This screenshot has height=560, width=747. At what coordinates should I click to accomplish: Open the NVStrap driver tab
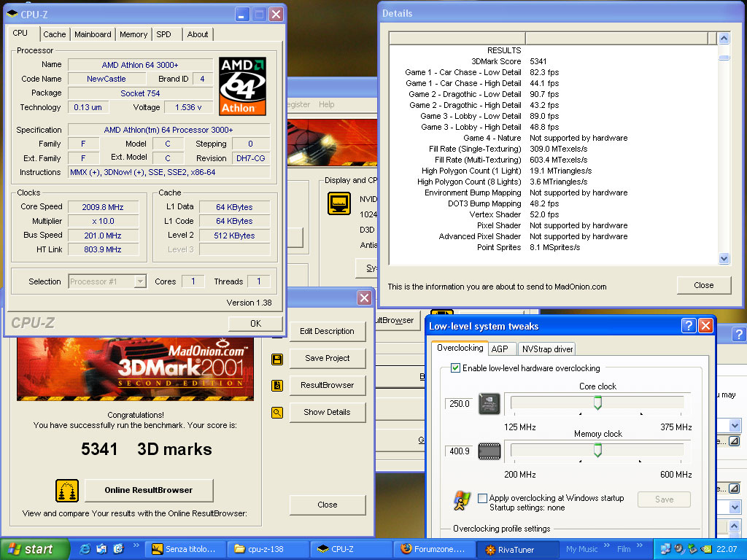tap(547, 349)
